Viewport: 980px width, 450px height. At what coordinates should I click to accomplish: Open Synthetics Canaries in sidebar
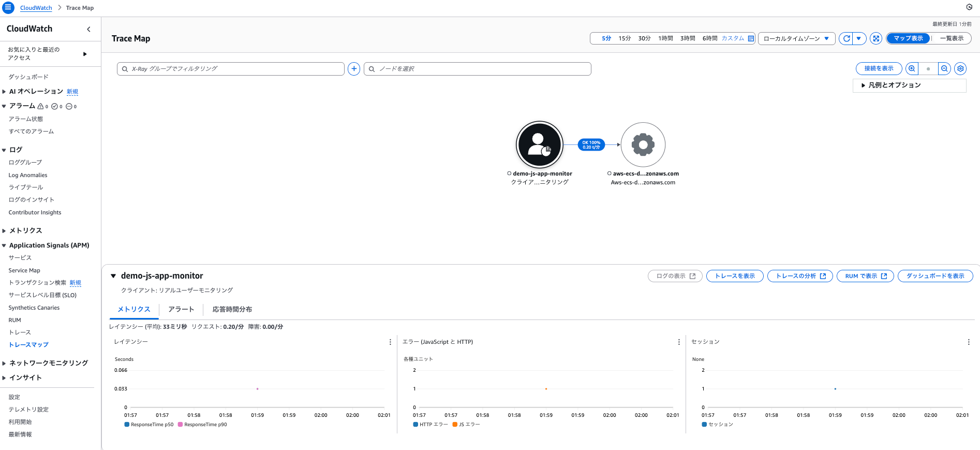coord(34,308)
